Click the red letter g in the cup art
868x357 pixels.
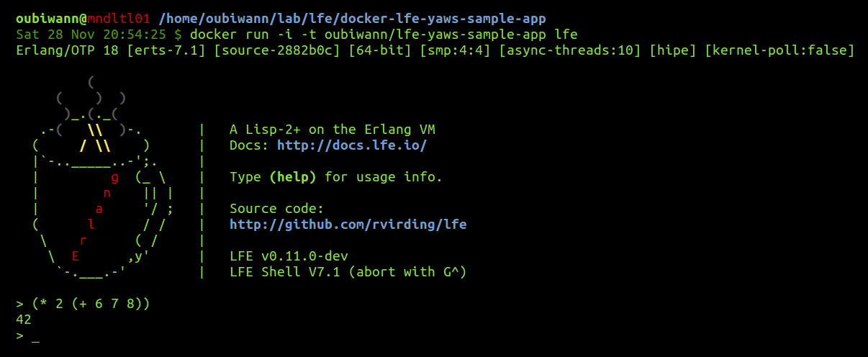point(114,177)
